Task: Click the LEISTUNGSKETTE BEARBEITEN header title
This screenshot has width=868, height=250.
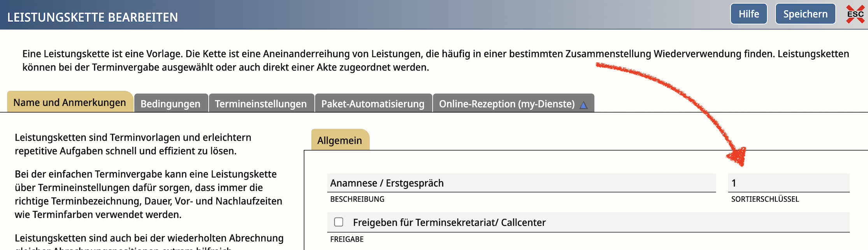Action: pyautogui.click(x=93, y=18)
